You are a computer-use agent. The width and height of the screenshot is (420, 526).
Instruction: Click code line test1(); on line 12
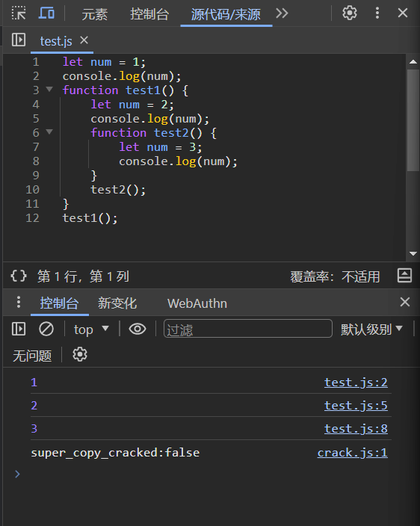click(x=90, y=218)
